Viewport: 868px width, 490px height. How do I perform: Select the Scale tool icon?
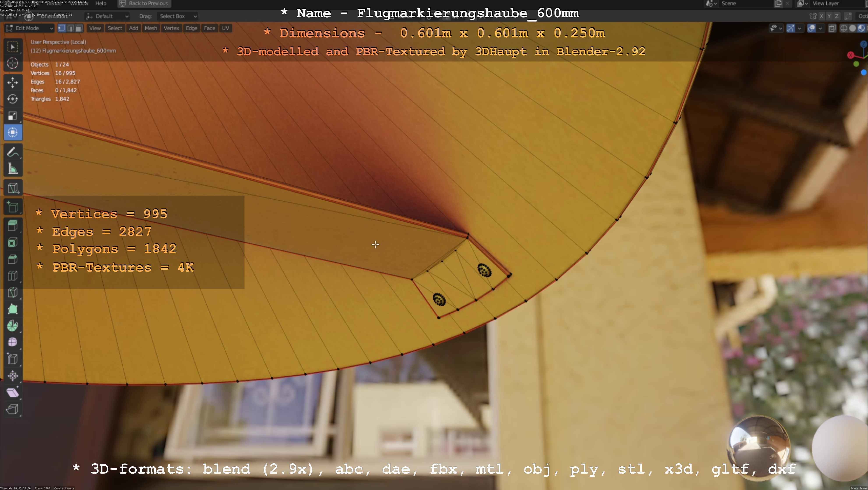12,116
